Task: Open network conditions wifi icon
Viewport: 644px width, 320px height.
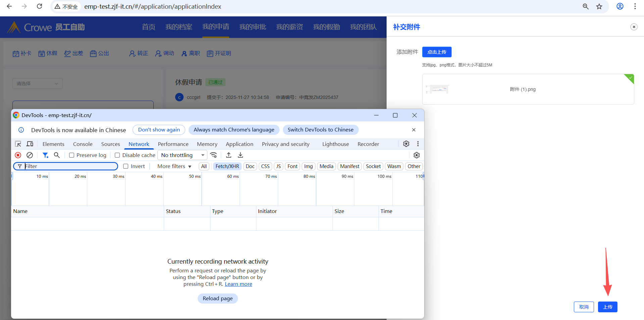Action: (x=213, y=155)
